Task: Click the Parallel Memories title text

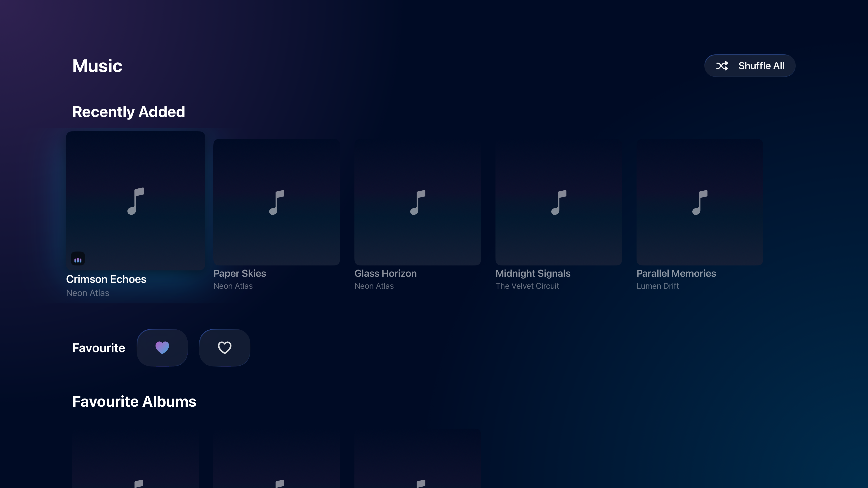Action: point(676,273)
